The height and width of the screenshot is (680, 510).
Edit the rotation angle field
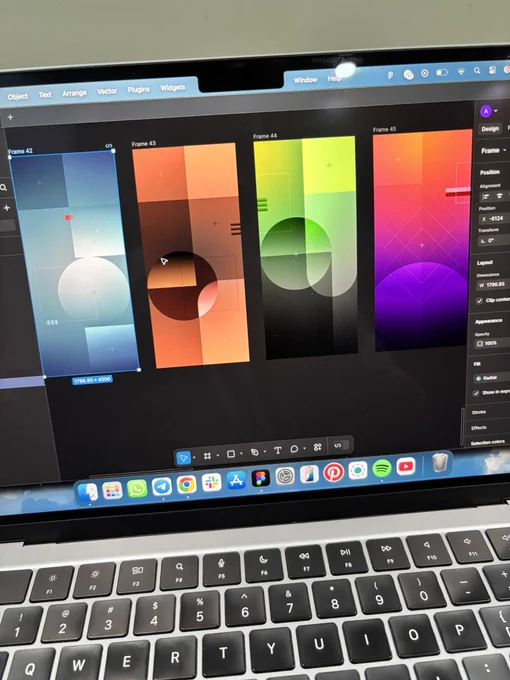[494, 240]
